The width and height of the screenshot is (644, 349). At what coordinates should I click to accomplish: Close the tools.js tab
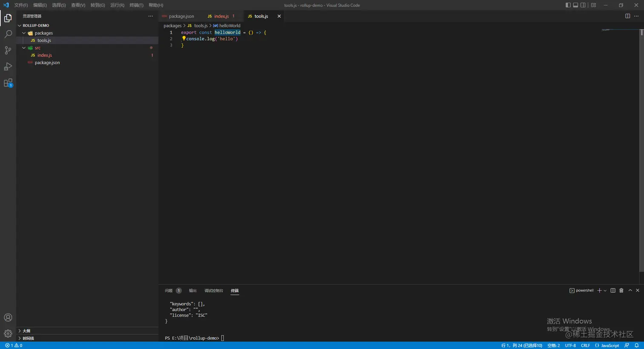coord(279,16)
